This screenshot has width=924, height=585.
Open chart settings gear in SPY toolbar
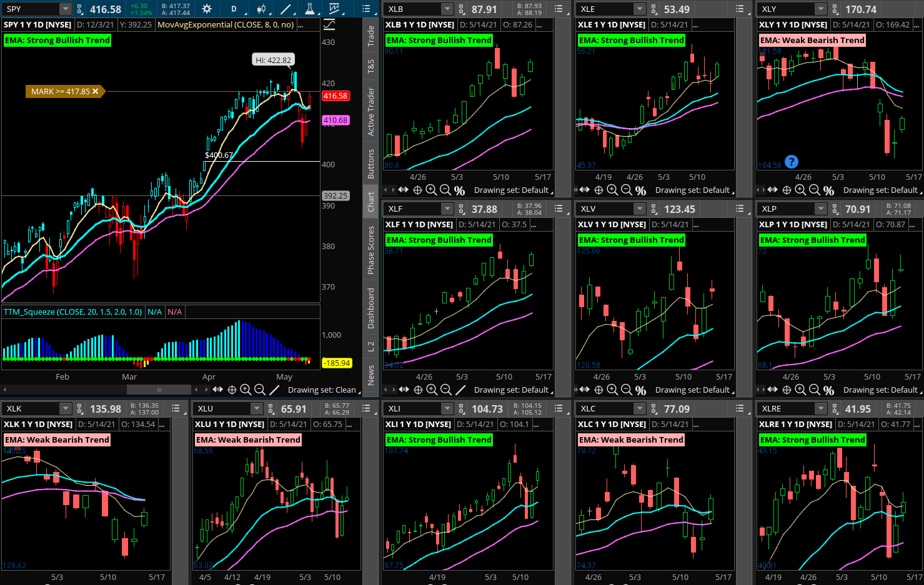pyautogui.click(x=207, y=9)
